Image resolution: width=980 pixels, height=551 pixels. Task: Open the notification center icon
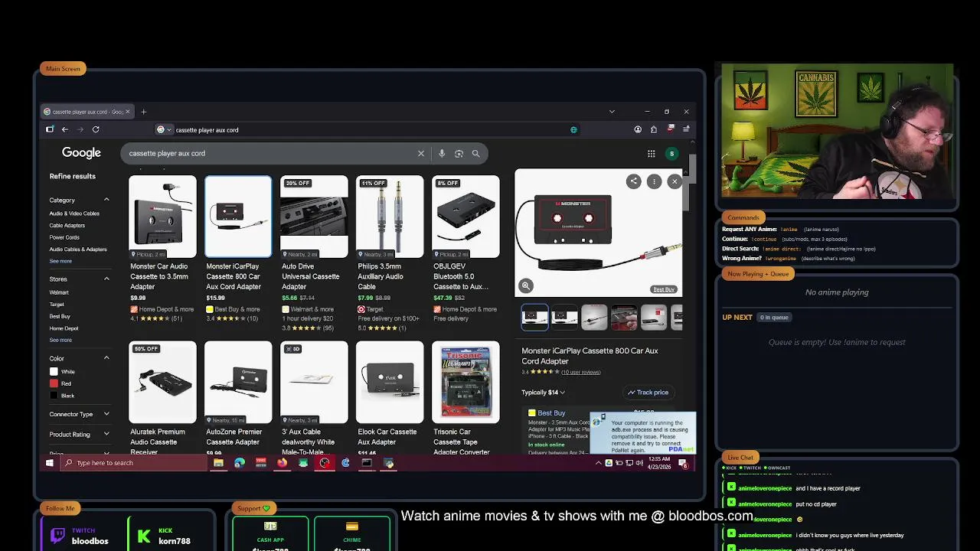683,463
